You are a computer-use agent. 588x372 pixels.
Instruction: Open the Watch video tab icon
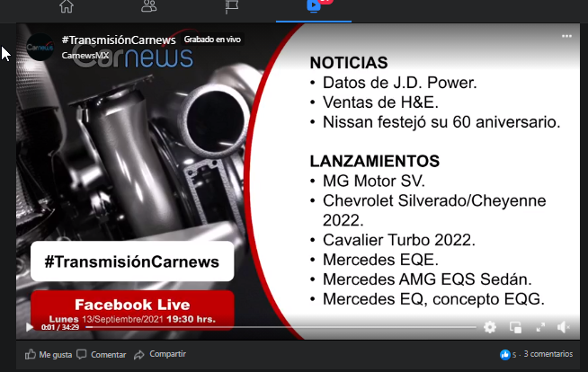pyautogui.click(x=314, y=5)
